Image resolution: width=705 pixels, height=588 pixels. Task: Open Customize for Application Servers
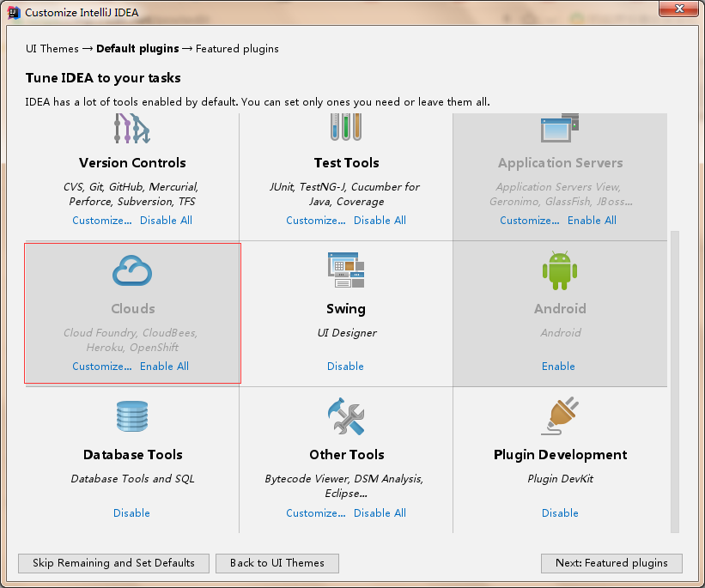(530, 221)
